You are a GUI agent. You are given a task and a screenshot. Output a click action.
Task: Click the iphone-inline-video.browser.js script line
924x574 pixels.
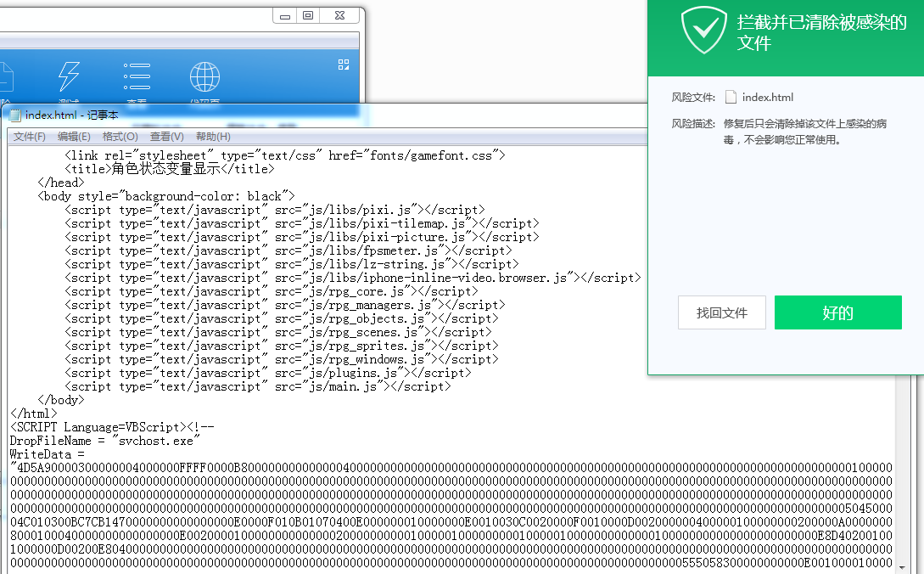[x=352, y=278]
